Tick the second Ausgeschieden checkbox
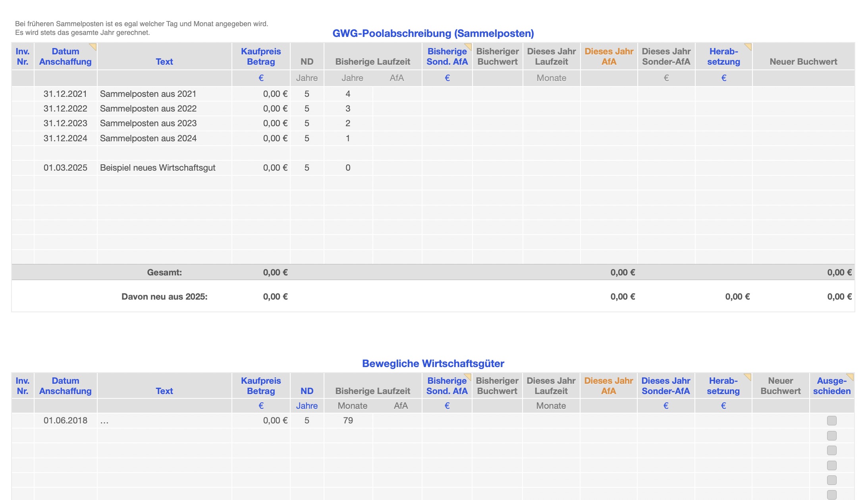Screen dimensions: 868x500 [831, 436]
